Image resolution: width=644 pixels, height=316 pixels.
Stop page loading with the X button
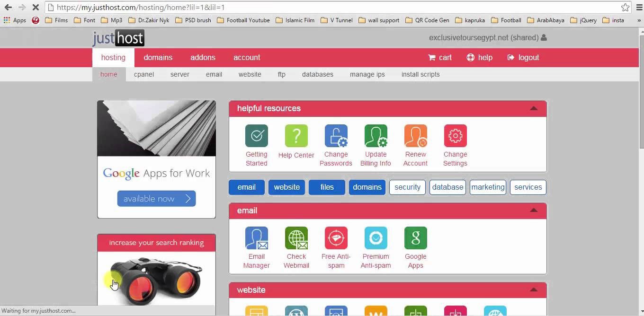(36, 7)
